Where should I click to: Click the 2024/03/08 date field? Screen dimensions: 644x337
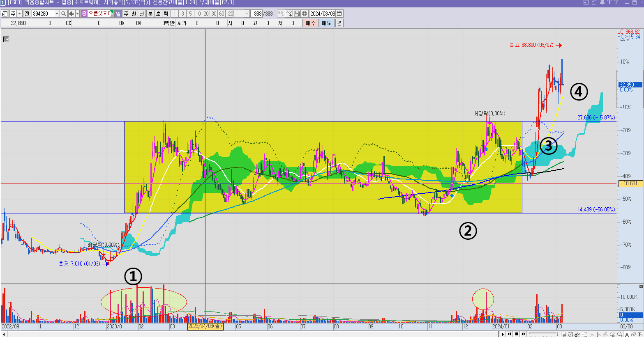click(322, 14)
